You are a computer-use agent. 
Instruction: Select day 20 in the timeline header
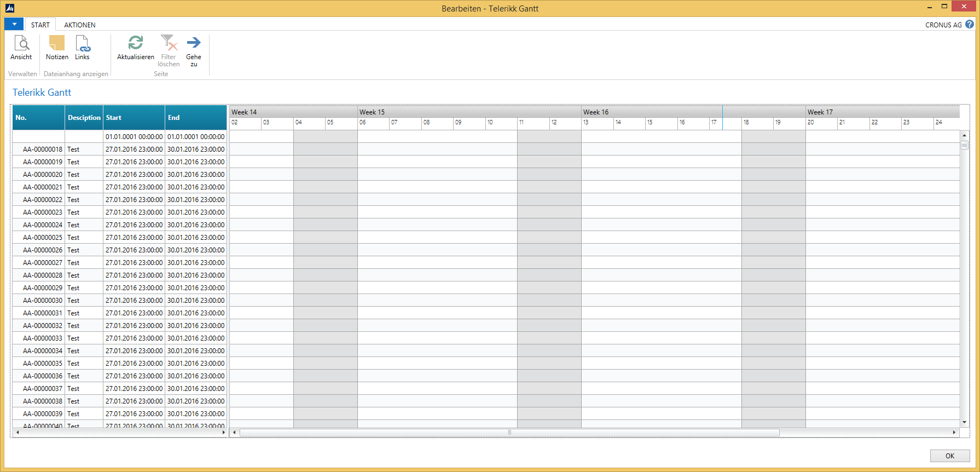click(821, 123)
